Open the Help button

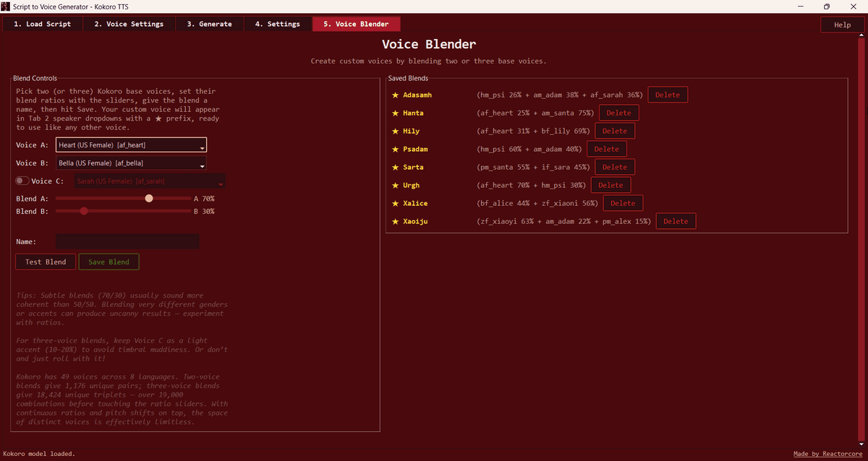(x=843, y=25)
